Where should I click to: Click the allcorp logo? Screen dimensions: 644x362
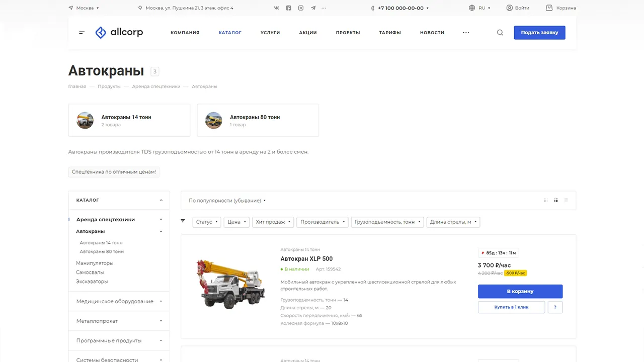(x=119, y=33)
